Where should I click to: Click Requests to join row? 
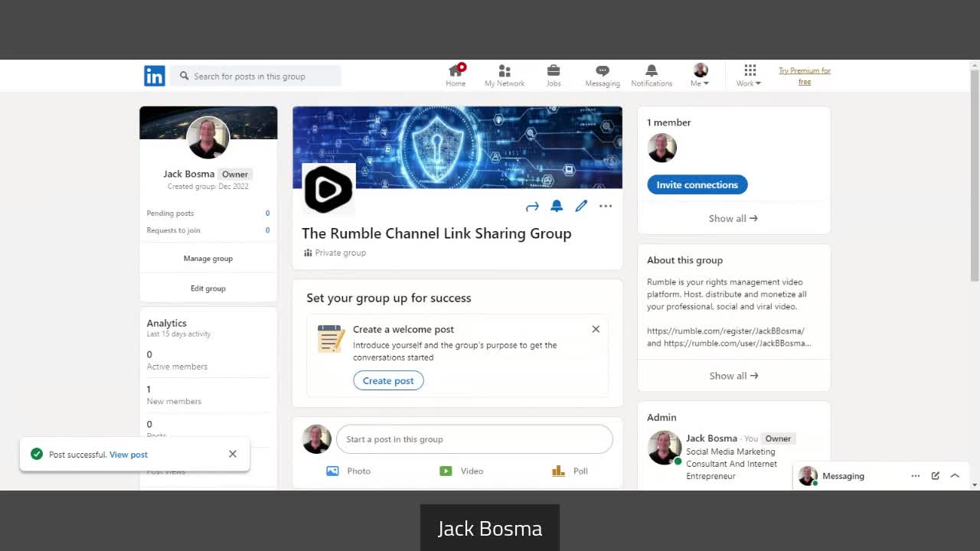[x=208, y=230]
